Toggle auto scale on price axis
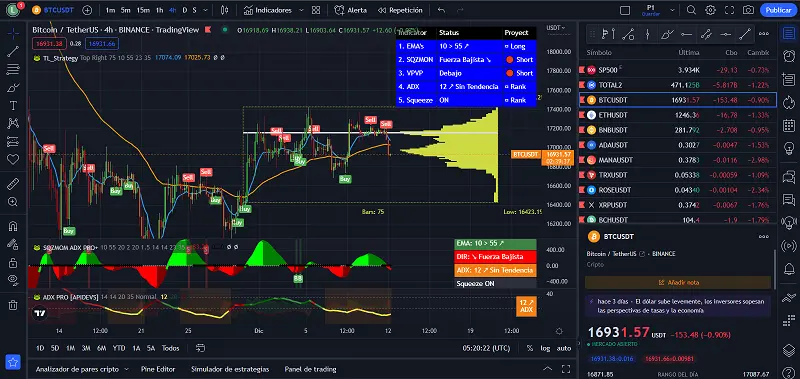The image size is (800, 379). click(564, 348)
